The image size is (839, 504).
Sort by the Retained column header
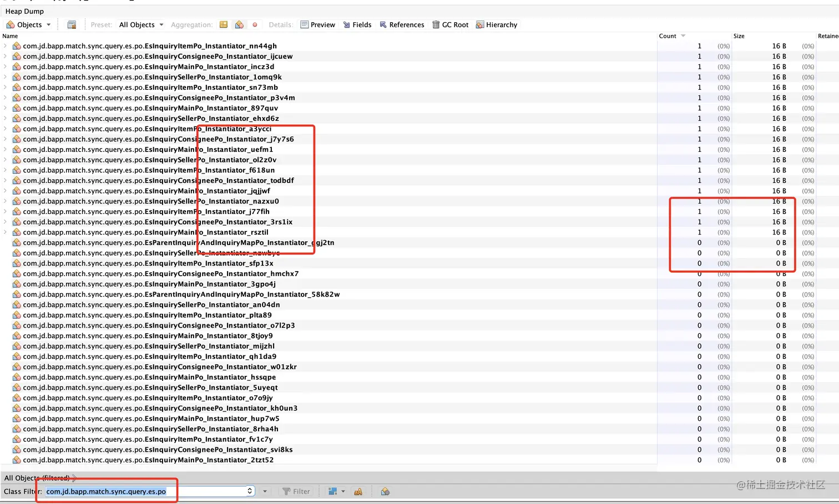pos(828,36)
